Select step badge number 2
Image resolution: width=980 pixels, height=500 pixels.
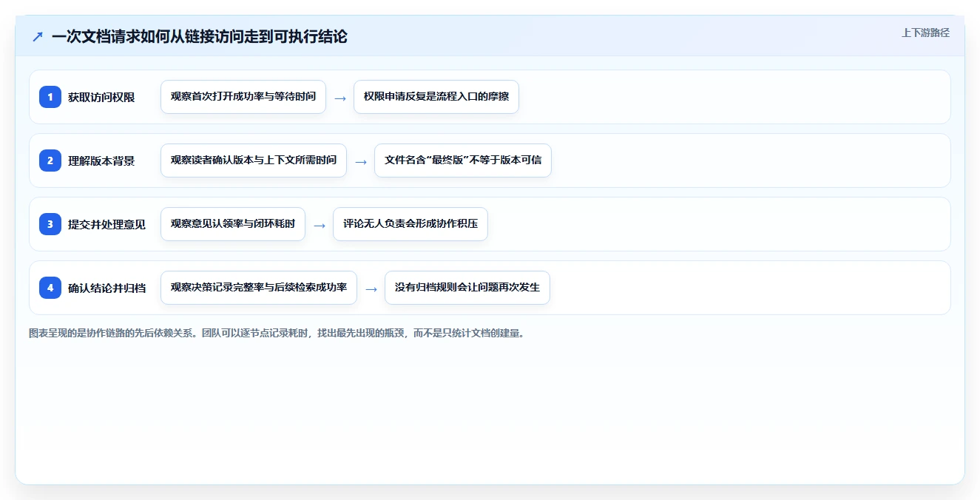click(x=50, y=161)
